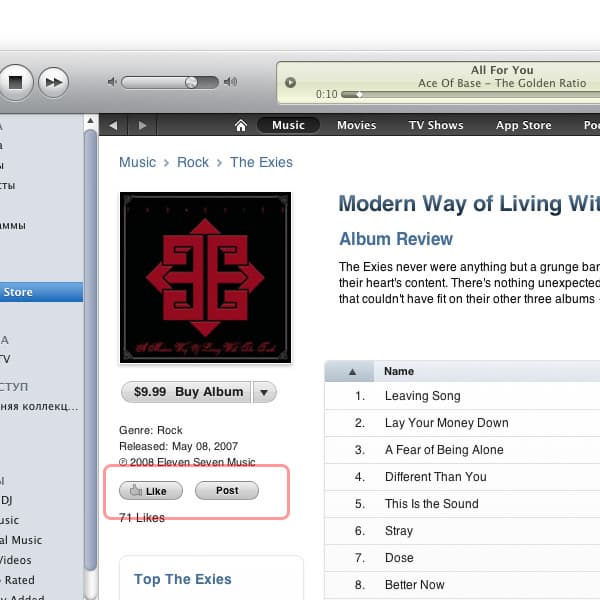
Task: Open the TV Shows tab
Action: click(x=435, y=125)
